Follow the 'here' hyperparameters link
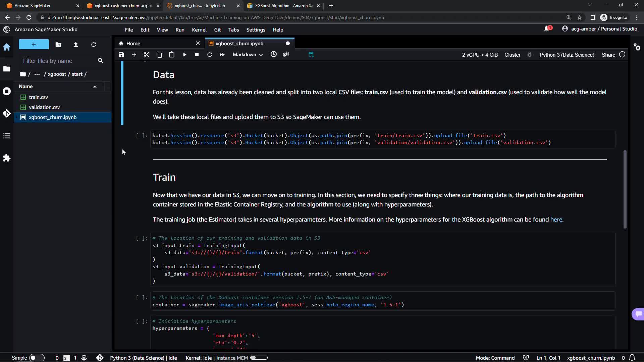This screenshot has width=644, height=362. coord(556,220)
